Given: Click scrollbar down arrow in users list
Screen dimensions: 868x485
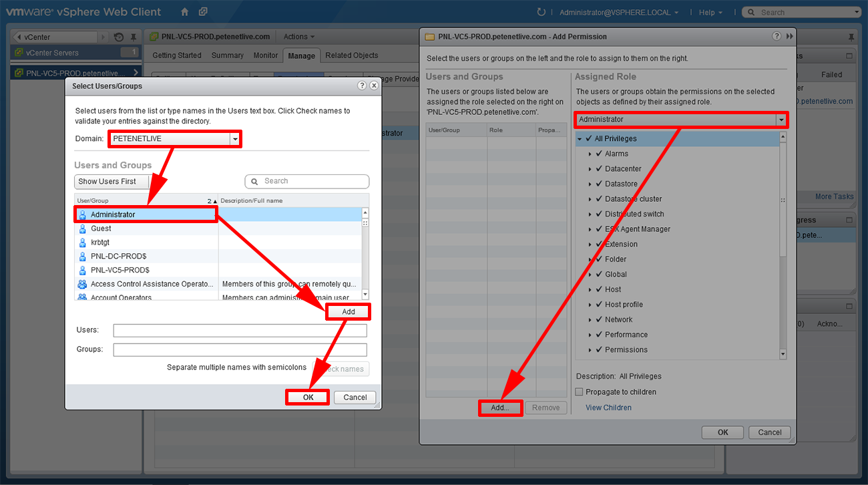Looking at the screenshot, I should [365, 294].
